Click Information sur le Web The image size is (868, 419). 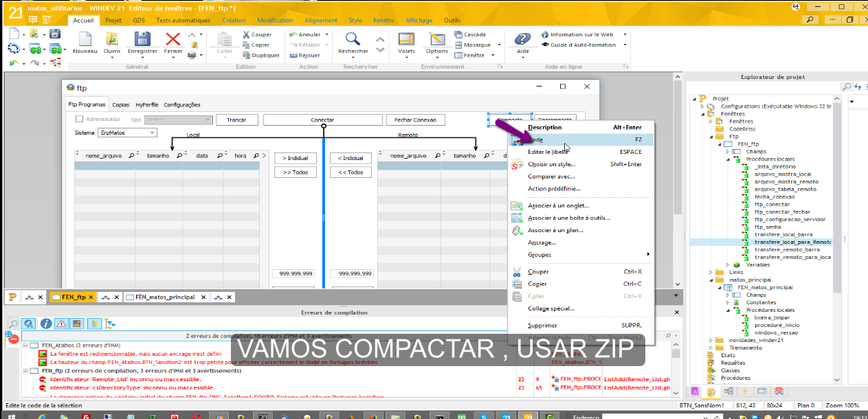[x=577, y=34]
